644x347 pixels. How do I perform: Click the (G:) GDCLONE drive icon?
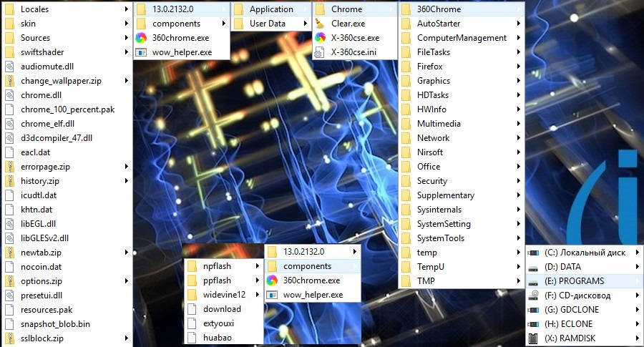tap(533, 310)
